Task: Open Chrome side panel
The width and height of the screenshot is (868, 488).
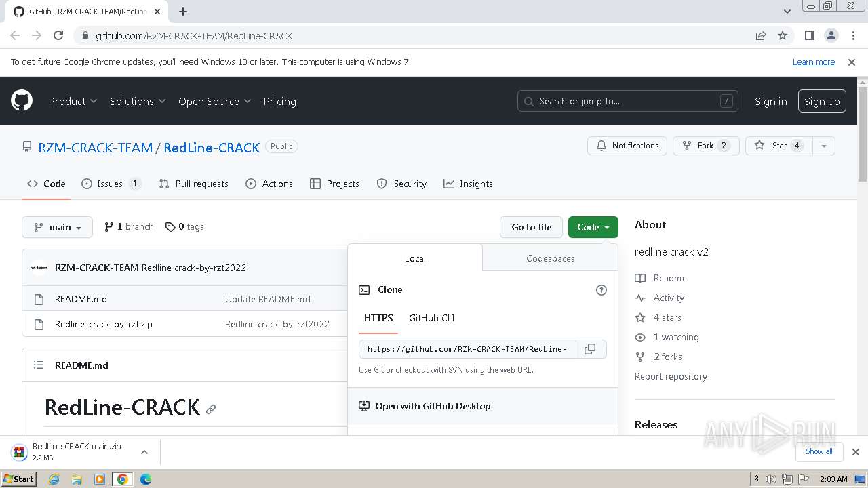Action: click(x=809, y=35)
